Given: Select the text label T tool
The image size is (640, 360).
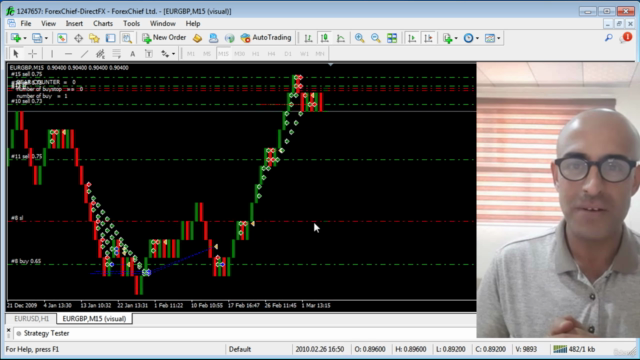Looking at the screenshot, I should pos(149,53).
